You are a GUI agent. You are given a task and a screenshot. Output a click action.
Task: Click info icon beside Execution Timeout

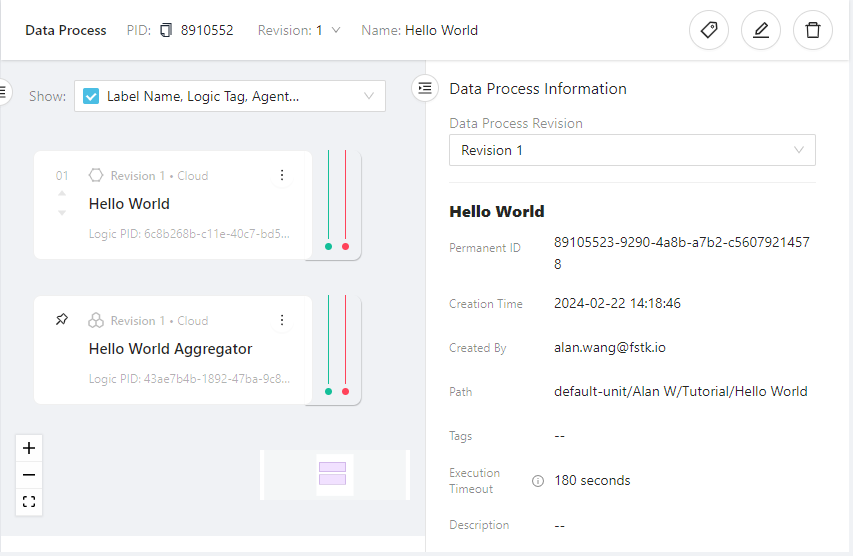coord(538,481)
